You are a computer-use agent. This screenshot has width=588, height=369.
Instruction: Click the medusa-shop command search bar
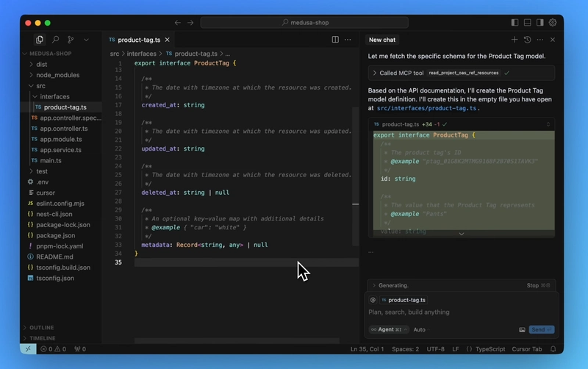(x=304, y=23)
